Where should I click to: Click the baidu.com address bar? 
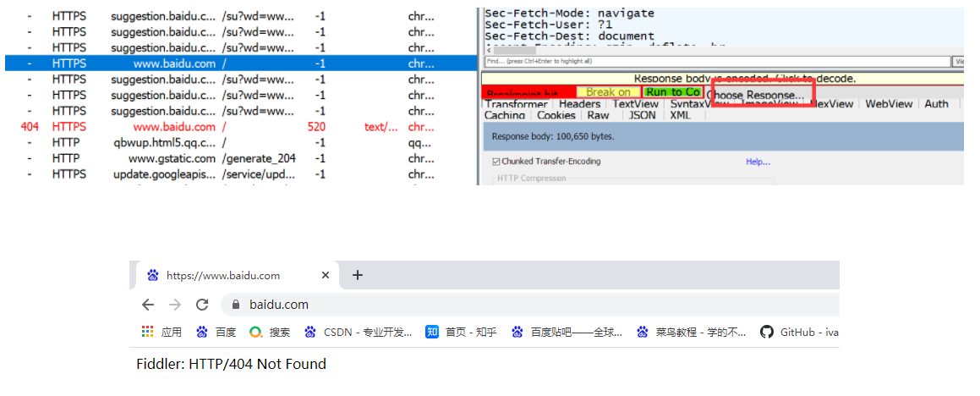click(531, 305)
